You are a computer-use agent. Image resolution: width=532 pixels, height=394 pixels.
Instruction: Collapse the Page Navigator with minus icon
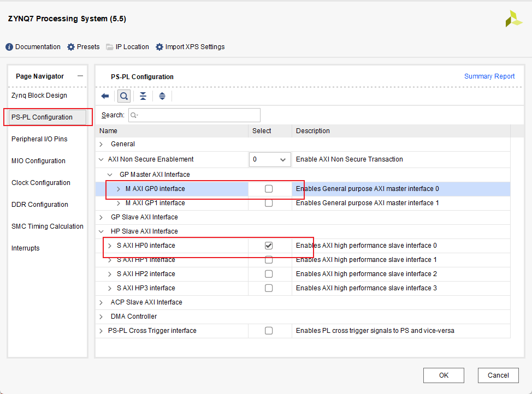click(x=80, y=76)
